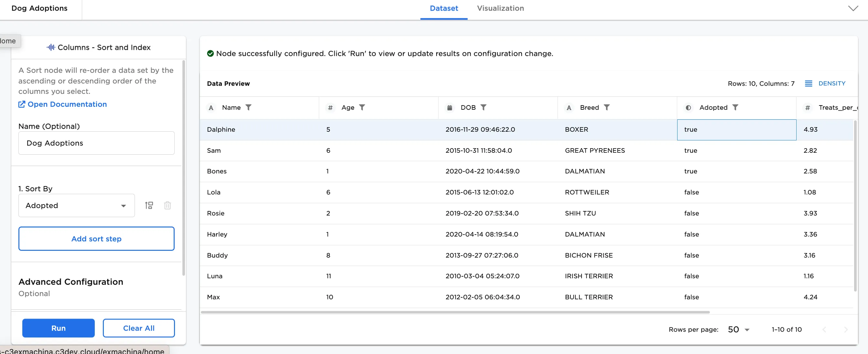Open the DOB column filter
The width and height of the screenshot is (868, 354).
pos(484,107)
